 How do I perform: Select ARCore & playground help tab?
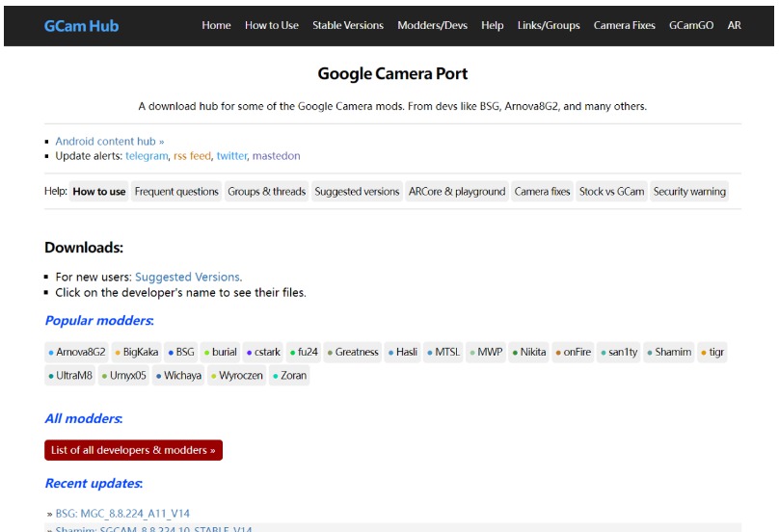[457, 191]
